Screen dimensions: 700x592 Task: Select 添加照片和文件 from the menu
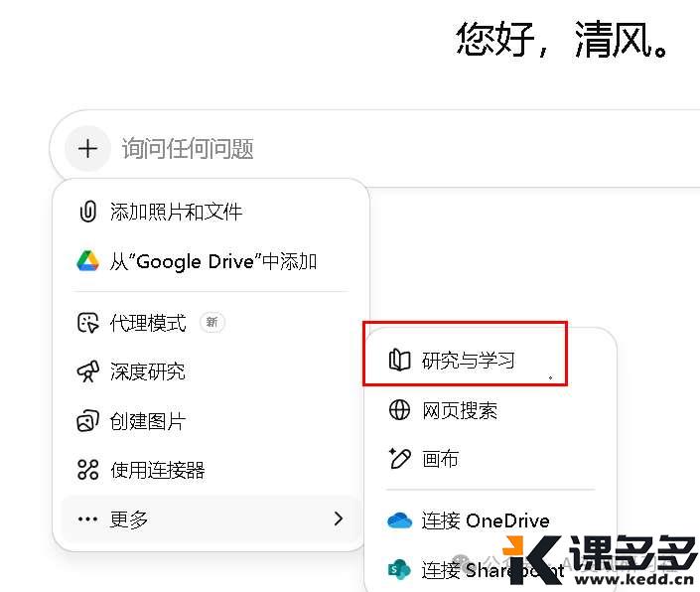tap(176, 212)
